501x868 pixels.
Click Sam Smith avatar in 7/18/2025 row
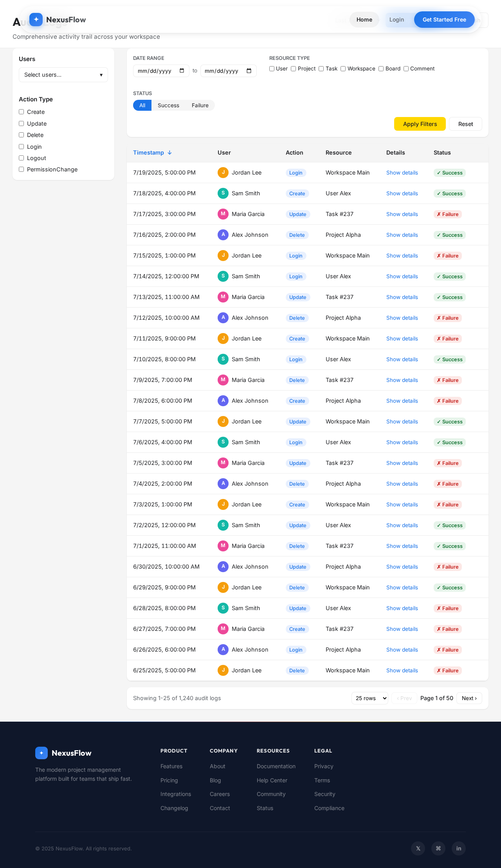click(223, 193)
